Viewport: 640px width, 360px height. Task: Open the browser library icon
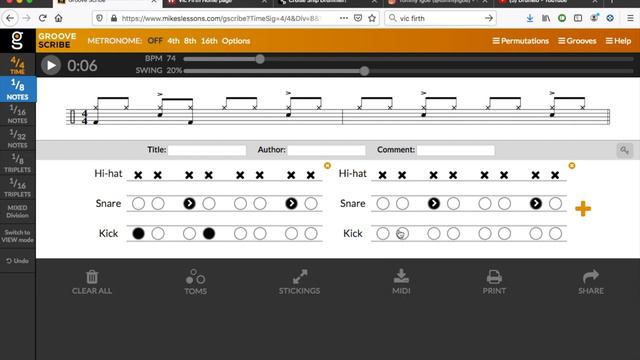point(546,18)
